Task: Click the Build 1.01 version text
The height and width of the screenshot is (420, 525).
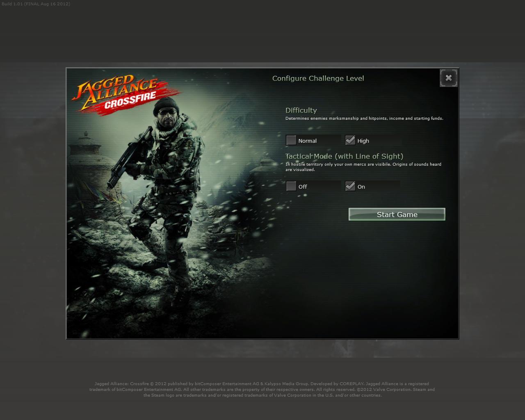Action: (x=36, y=4)
